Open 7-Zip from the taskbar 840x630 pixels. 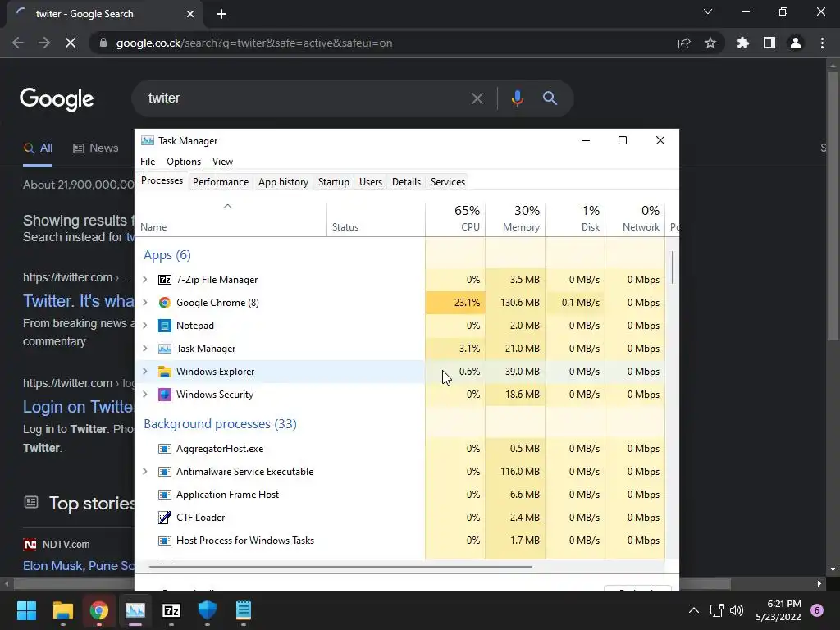tap(171, 610)
